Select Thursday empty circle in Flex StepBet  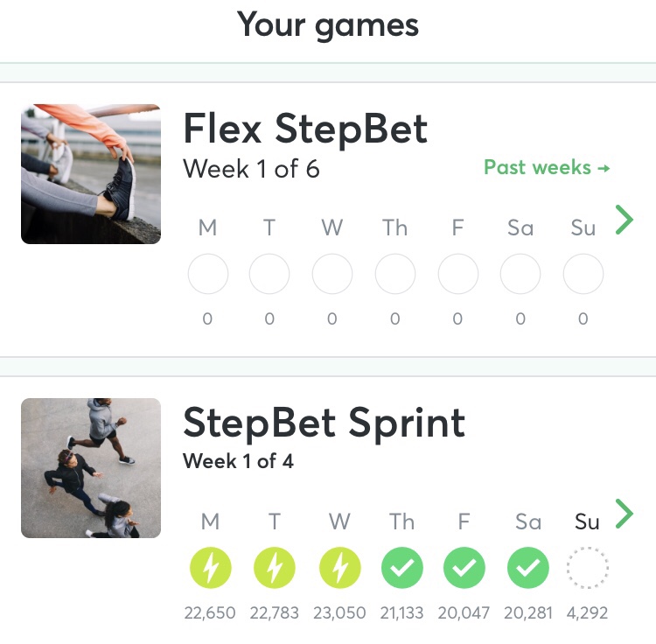(395, 276)
